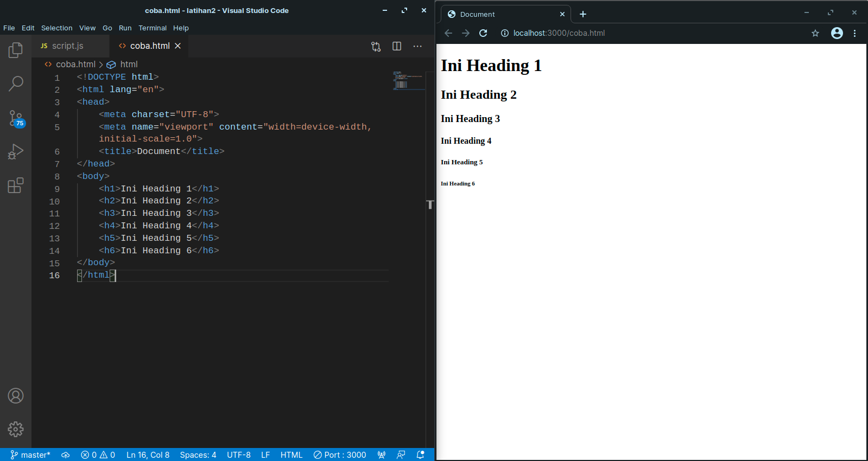Open Problems from errors and warnings count
This screenshot has width=868, height=461.
coord(98,455)
